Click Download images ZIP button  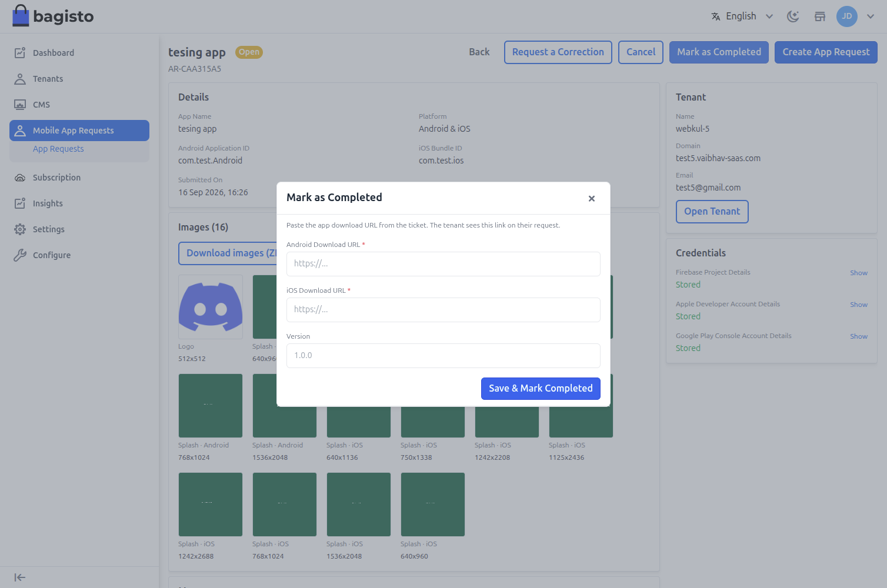[x=228, y=253]
